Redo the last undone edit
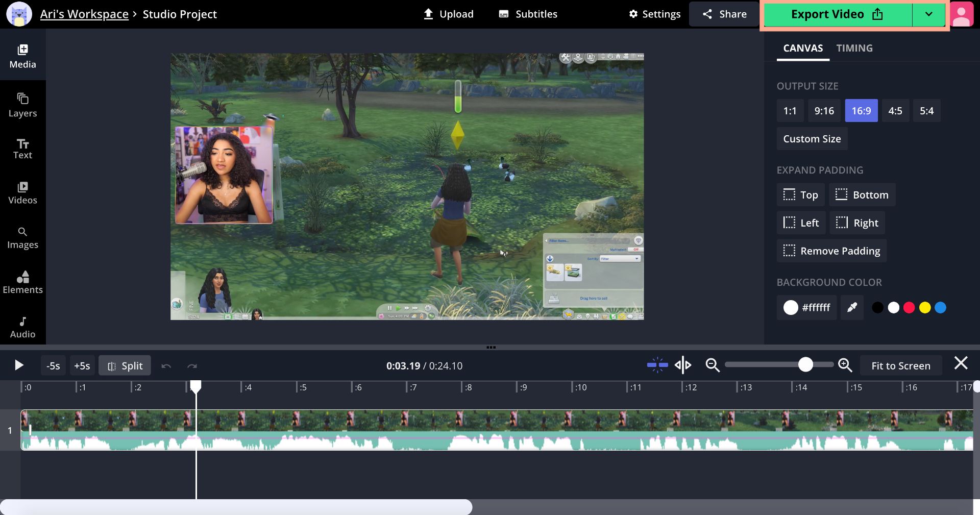This screenshot has width=980, height=515. point(192,366)
